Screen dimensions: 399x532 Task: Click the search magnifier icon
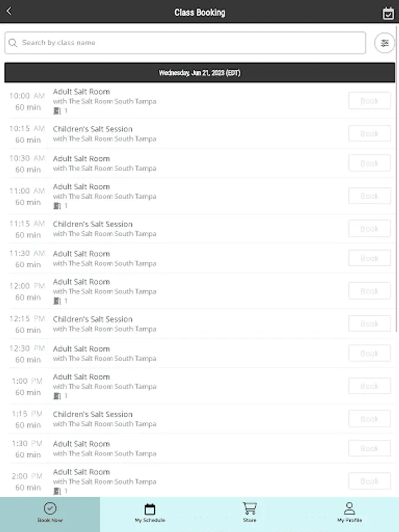click(13, 43)
